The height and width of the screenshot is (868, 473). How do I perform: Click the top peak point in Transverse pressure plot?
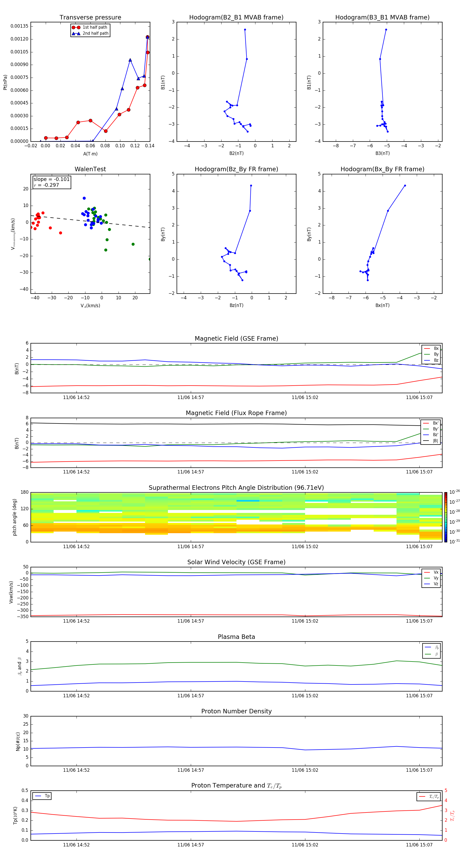click(x=147, y=37)
